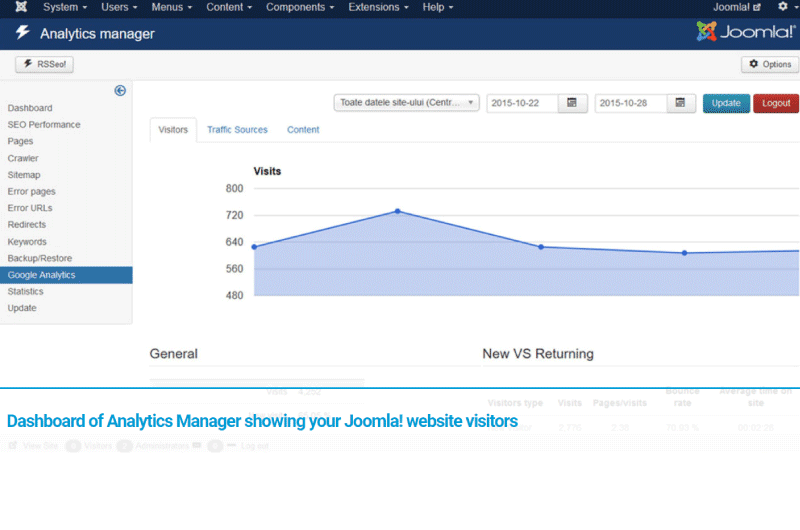
Task: Select Google Analytics in sidebar
Action: coord(66,275)
